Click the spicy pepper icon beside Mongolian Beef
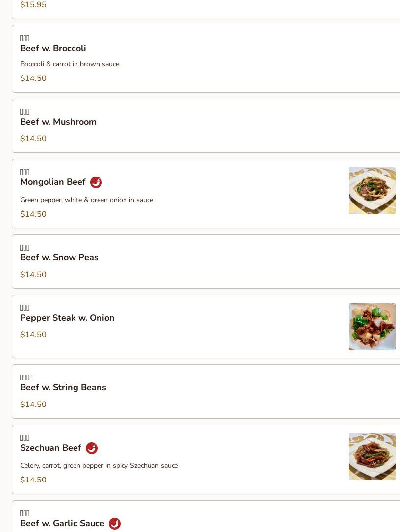 96,182
